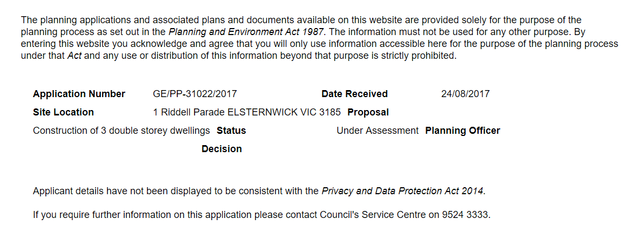Click the Site Location label
The height and width of the screenshot is (239, 644).
[x=63, y=112]
